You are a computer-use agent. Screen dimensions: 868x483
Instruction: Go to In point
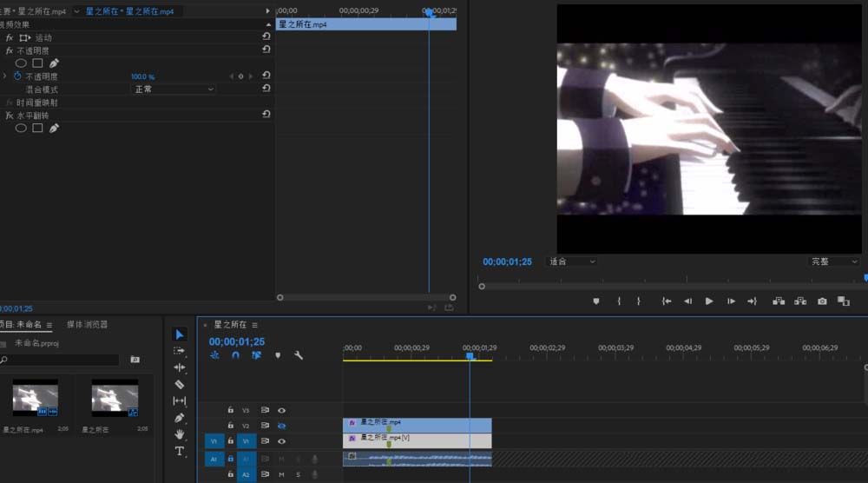pos(667,301)
